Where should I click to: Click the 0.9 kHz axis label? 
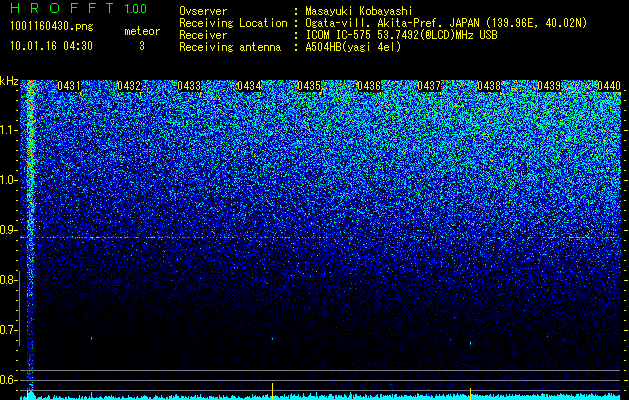click(8, 230)
